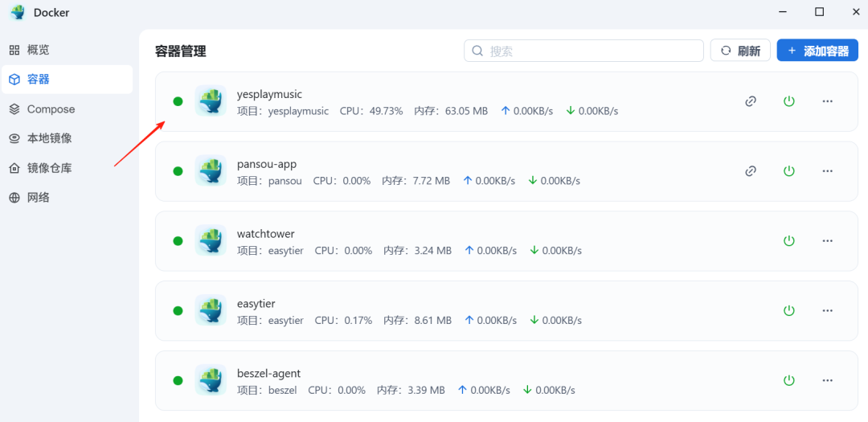Switch to 网络 network page
The width and height of the screenshot is (868, 422).
point(67,197)
